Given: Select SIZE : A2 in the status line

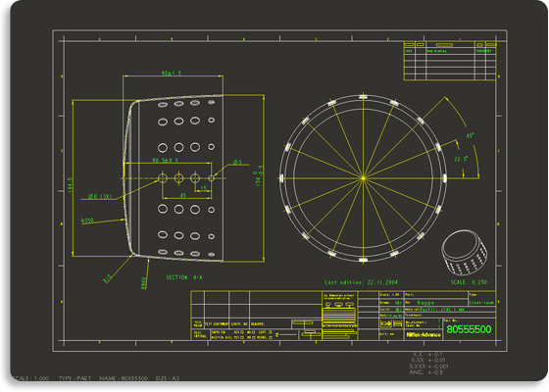Looking at the screenshot, I should pos(168,378).
